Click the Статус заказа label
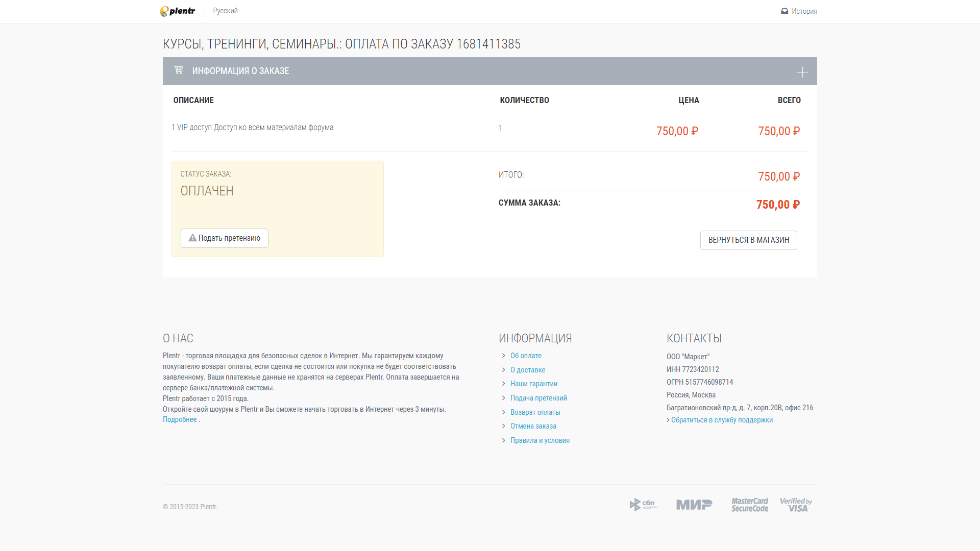 click(x=206, y=174)
